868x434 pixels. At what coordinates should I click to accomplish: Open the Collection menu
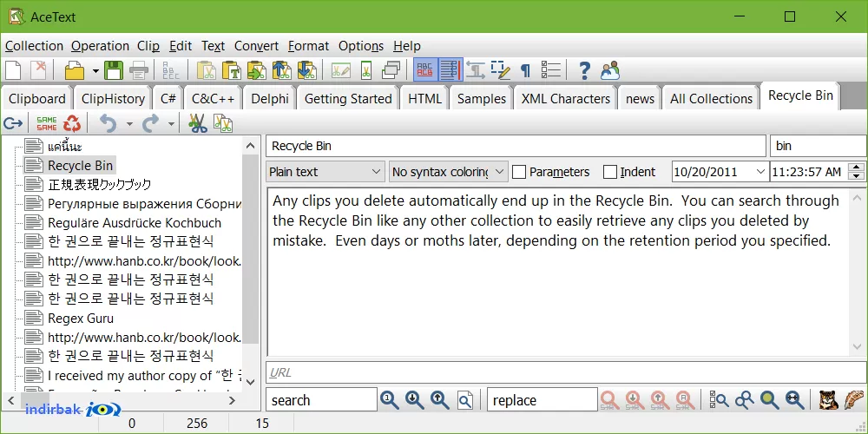pos(35,46)
